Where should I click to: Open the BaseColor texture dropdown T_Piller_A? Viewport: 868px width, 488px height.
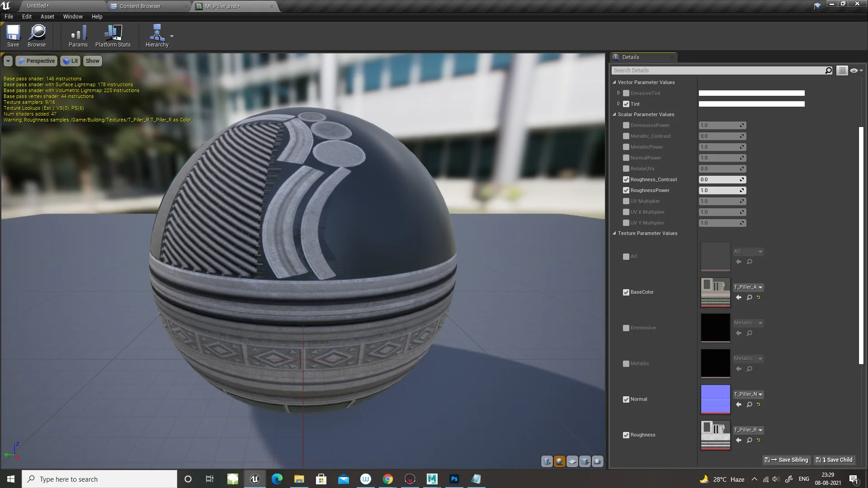click(x=748, y=287)
